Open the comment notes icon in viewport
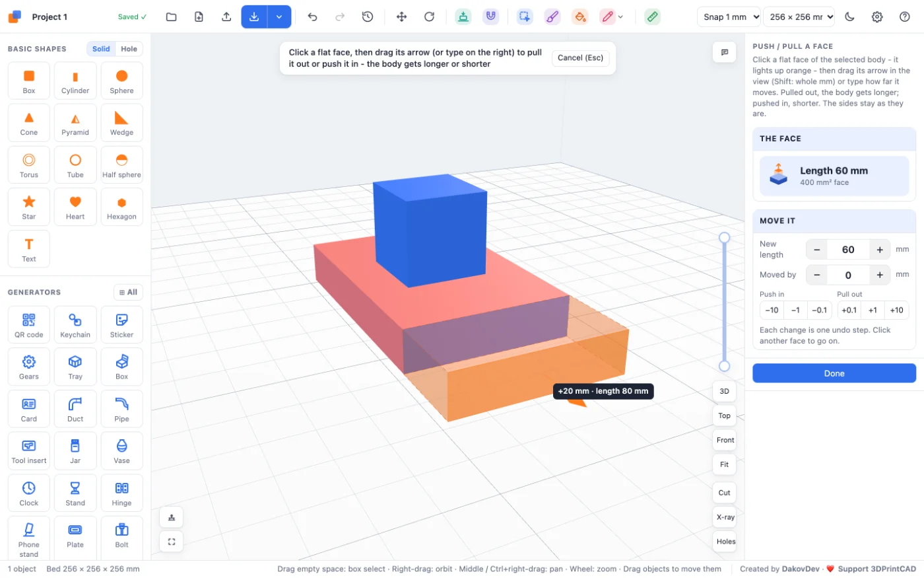This screenshot has width=924, height=578. click(x=725, y=52)
